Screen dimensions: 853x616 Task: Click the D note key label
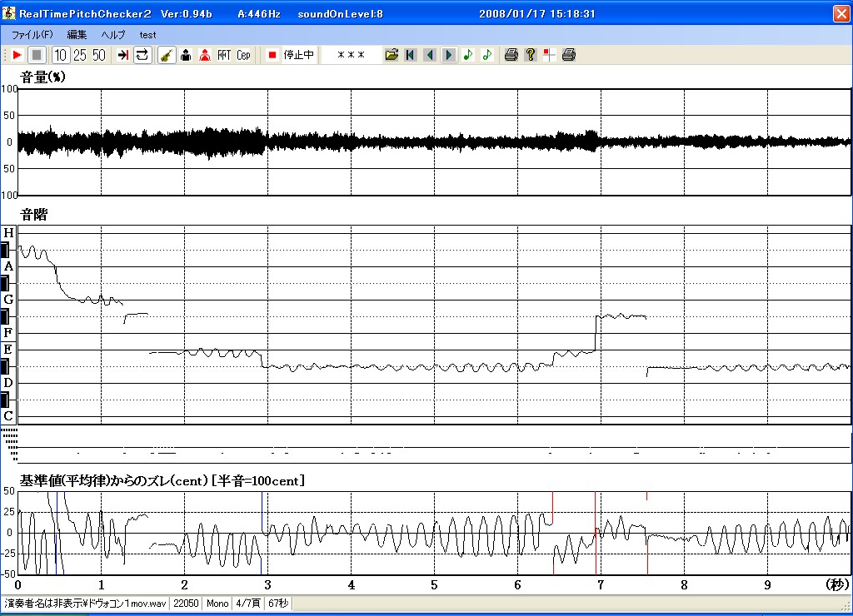(x=8, y=383)
